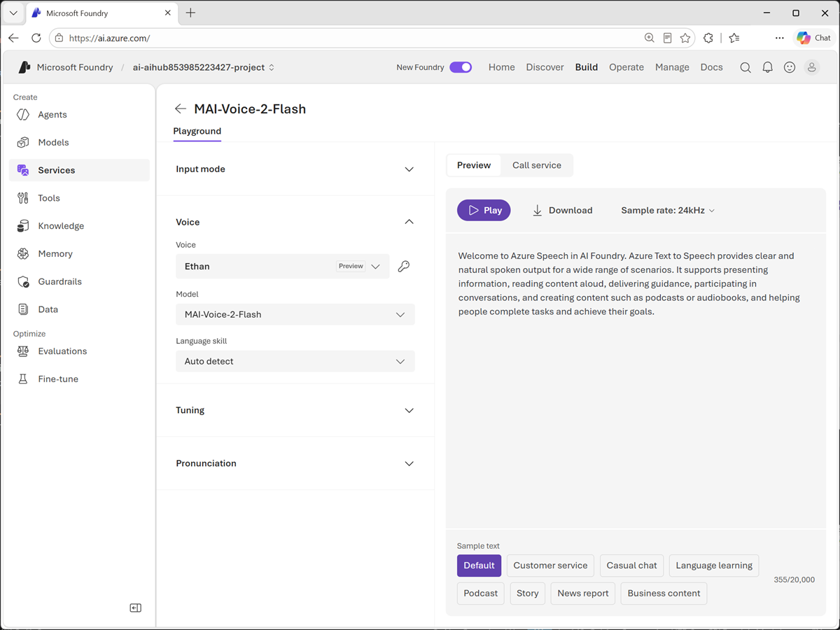Click the key icon next to Ethan voice
The width and height of the screenshot is (840, 630).
(404, 266)
